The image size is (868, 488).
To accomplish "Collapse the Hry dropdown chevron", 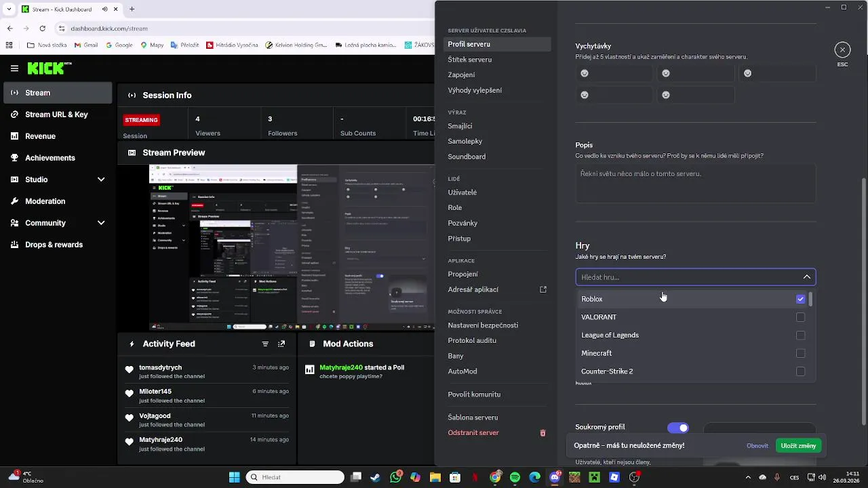I will pyautogui.click(x=807, y=277).
